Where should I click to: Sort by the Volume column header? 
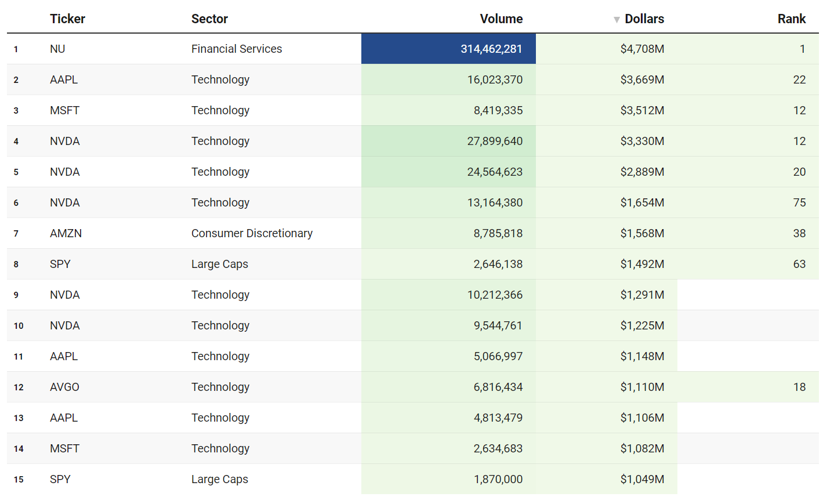(501, 19)
